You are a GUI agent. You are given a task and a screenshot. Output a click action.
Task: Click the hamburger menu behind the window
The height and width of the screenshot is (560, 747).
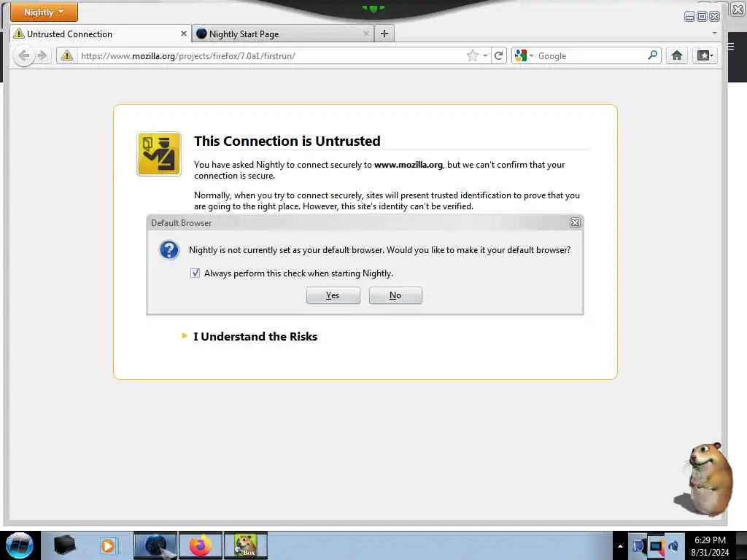coord(732,46)
